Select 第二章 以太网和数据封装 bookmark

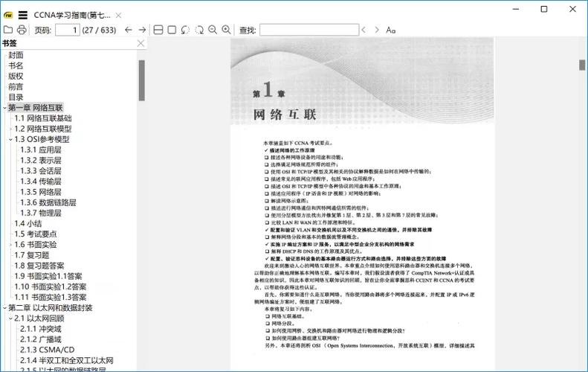click(51, 308)
